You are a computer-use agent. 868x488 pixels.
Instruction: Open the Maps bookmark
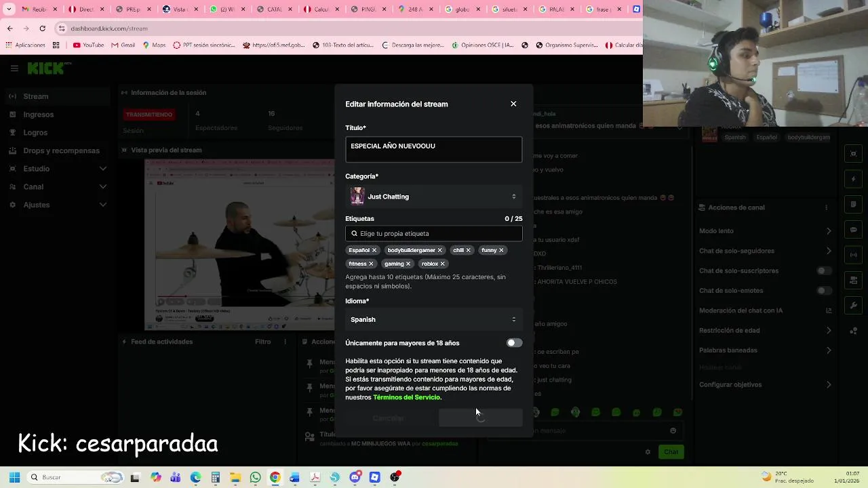pos(154,45)
